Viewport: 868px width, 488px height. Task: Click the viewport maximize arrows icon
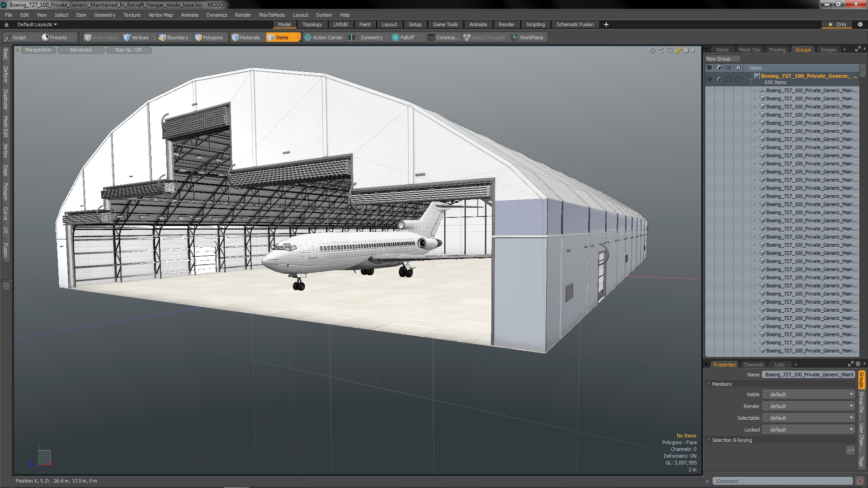[x=678, y=50]
